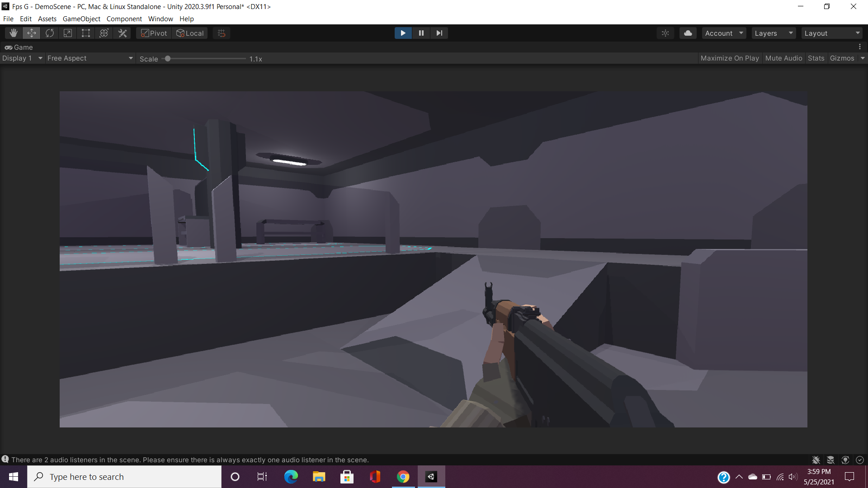Open the Edit menu
This screenshot has height=488, width=868.
[x=26, y=19]
